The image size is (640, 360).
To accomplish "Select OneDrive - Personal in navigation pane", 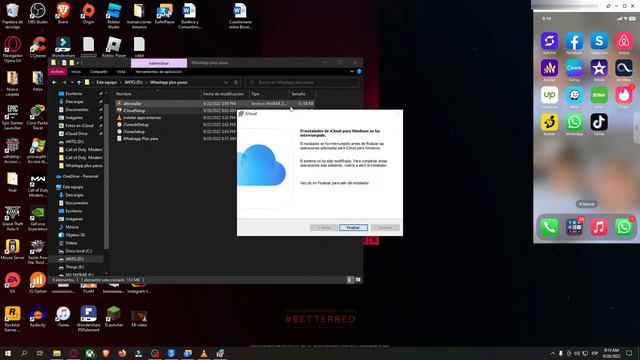I will [x=80, y=176].
